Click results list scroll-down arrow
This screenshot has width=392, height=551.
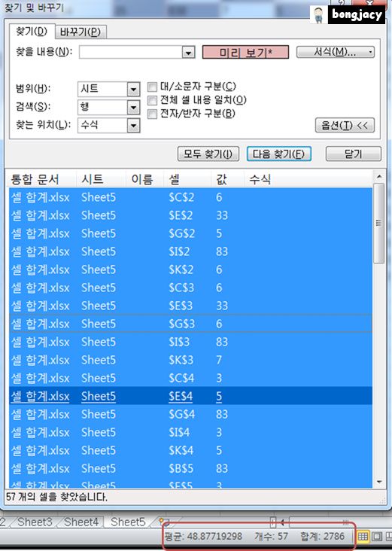pyautogui.click(x=378, y=482)
